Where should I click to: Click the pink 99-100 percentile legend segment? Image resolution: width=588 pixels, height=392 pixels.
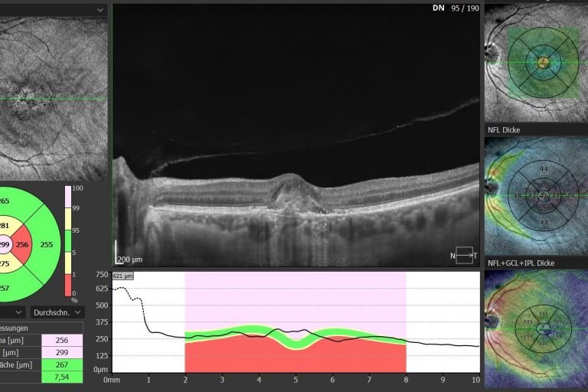click(68, 197)
